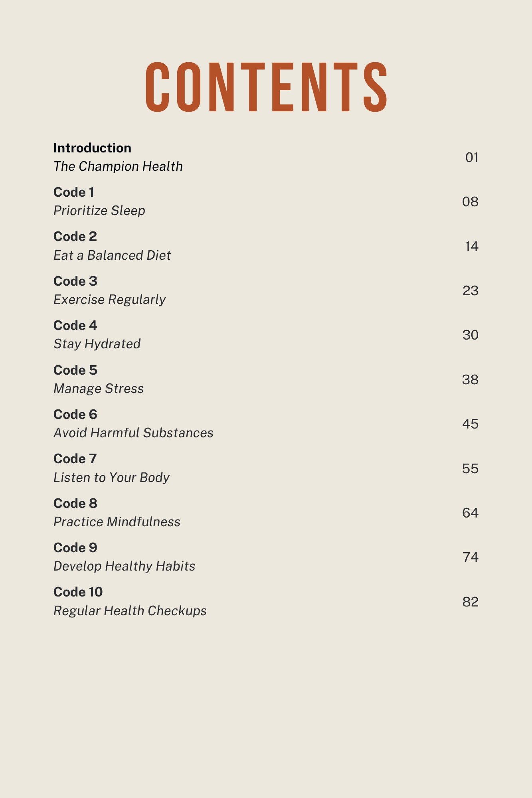Jump to page number 14
The width and height of the screenshot is (532, 798).
tap(471, 247)
